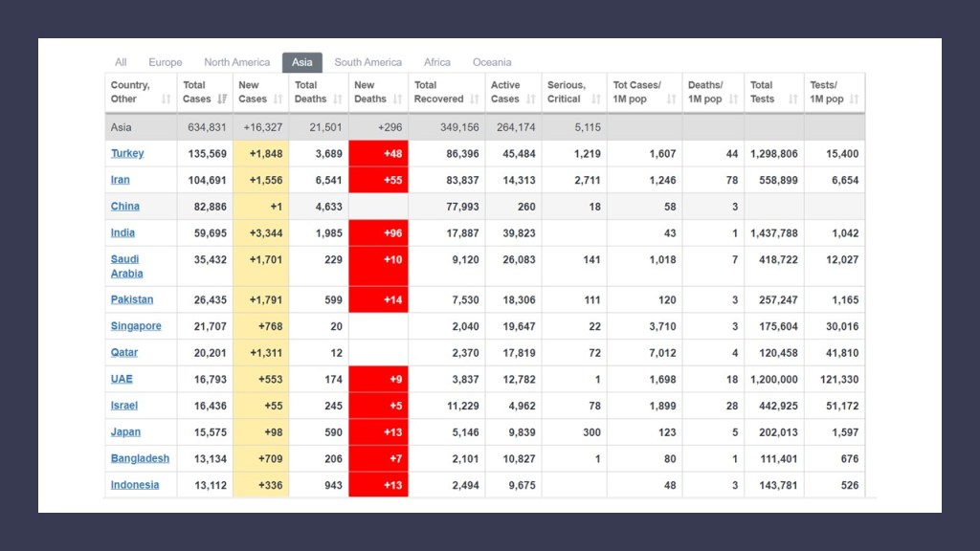Switch to the Europe tab
The width and height of the screenshot is (980, 551).
165,62
